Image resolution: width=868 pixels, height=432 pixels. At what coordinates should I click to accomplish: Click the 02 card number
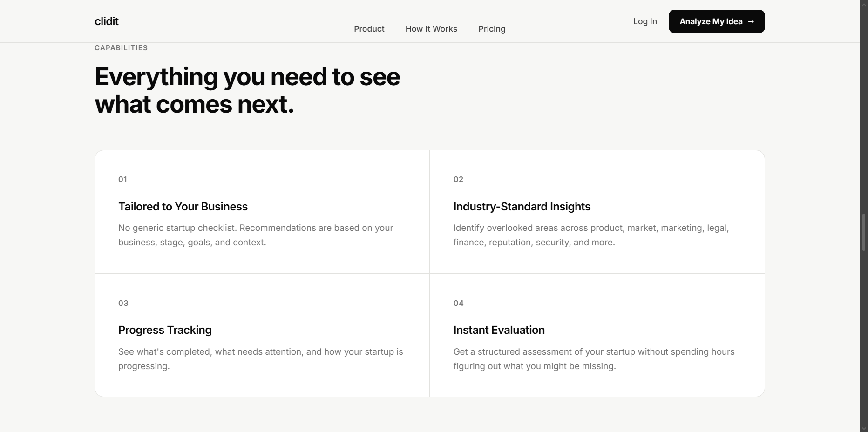tap(458, 179)
